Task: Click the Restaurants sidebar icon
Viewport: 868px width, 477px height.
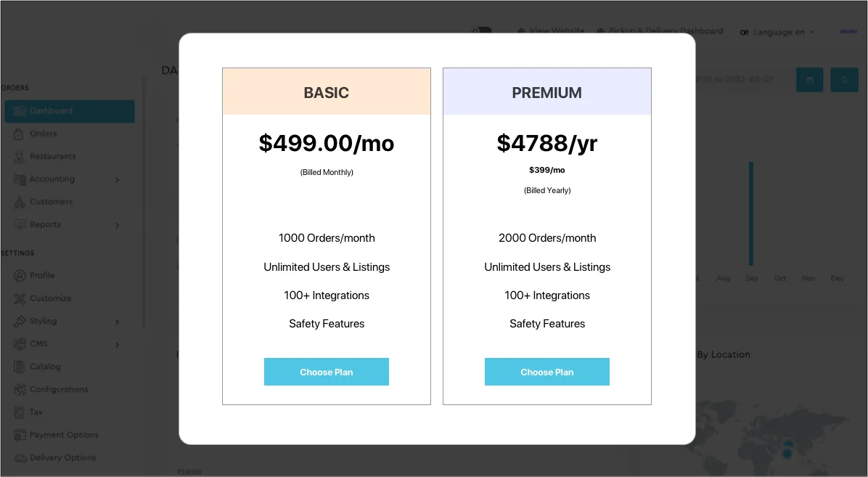Action: click(19, 156)
